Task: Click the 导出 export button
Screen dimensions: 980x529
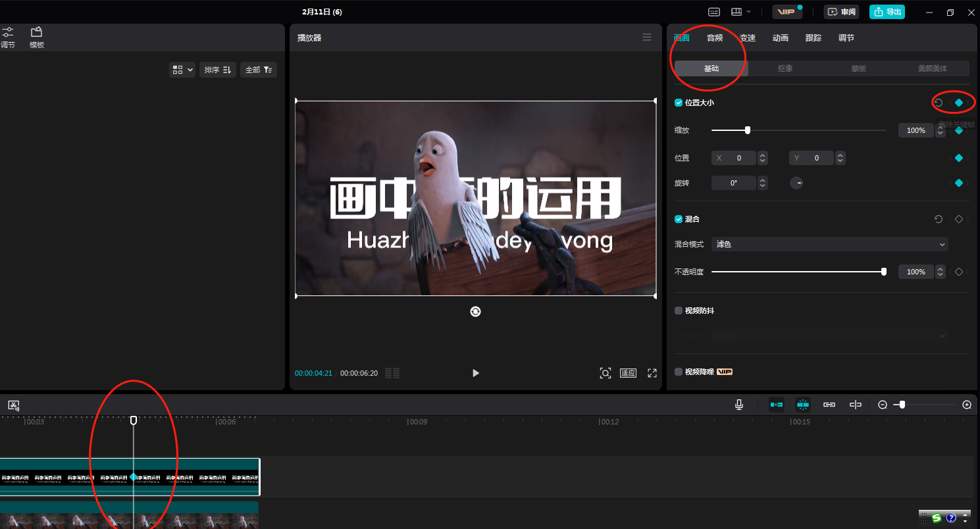Action: 887,12
